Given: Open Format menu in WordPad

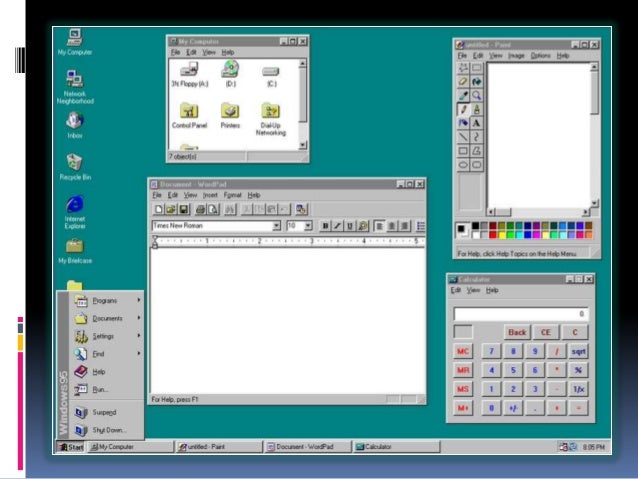Looking at the screenshot, I should click(232, 195).
